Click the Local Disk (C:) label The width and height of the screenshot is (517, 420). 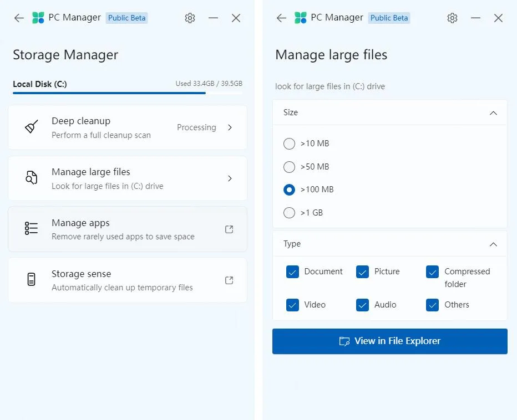pos(40,84)
